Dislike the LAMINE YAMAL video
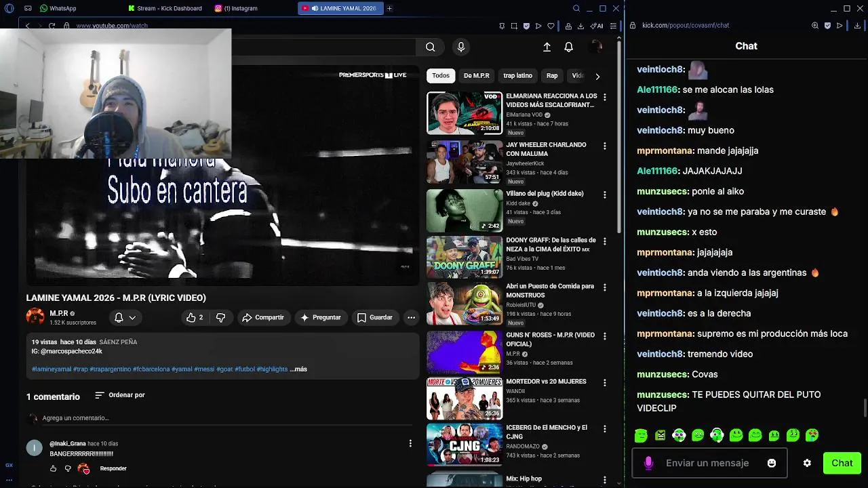Image resolution: width=868 pixels, height=488 pixels. pos(220,317)
